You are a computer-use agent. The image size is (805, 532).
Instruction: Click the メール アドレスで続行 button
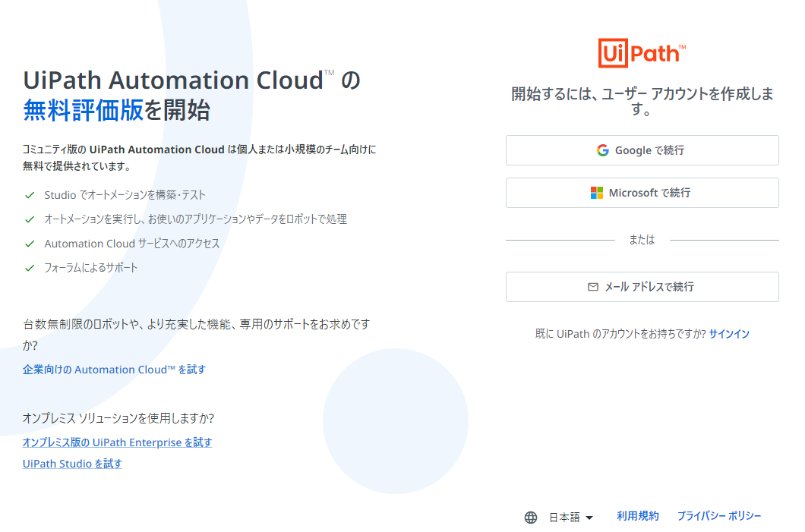point(642,287)
